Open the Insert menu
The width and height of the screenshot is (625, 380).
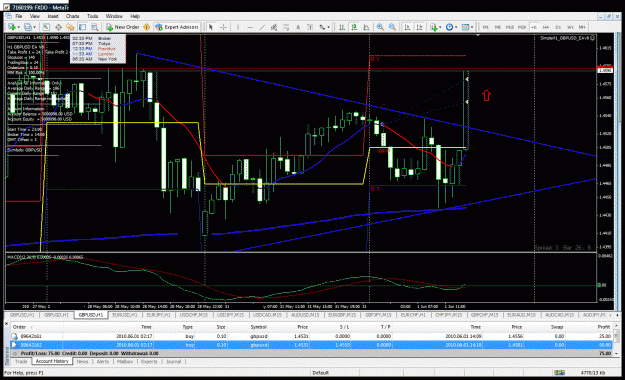pos(53,16)
